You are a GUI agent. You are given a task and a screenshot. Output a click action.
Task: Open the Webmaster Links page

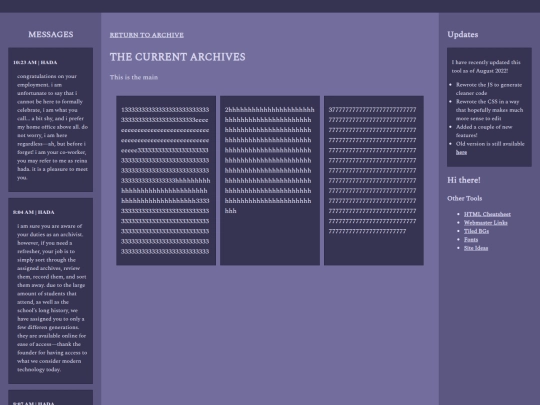click(486, 222)
